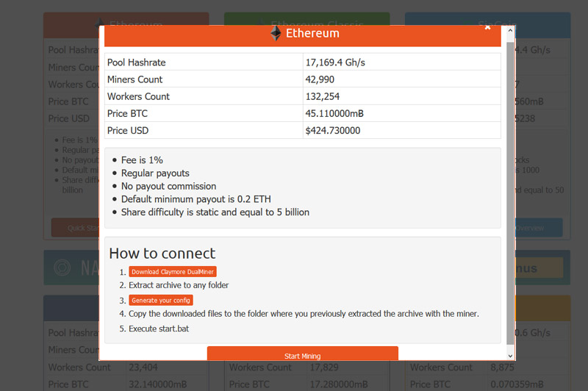Select the Miners Count value 42,990
588x391 pixels.
[320, 79]
